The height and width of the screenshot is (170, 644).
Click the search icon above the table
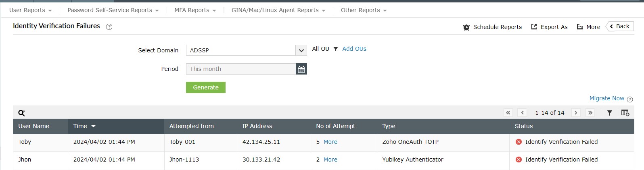pos(22,113)
